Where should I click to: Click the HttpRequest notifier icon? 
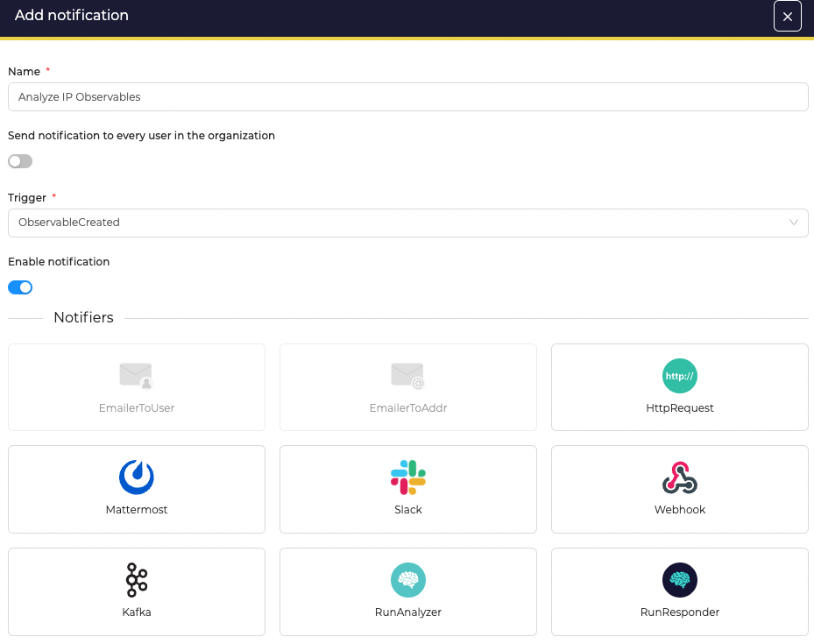point(679,376)
